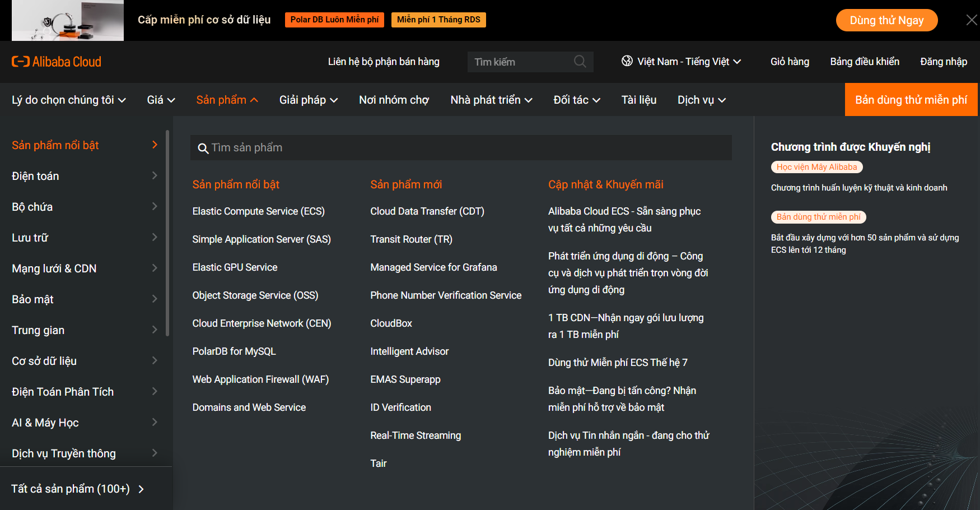Click Liên hệ bộ phận bán hàng

[384, 62]
